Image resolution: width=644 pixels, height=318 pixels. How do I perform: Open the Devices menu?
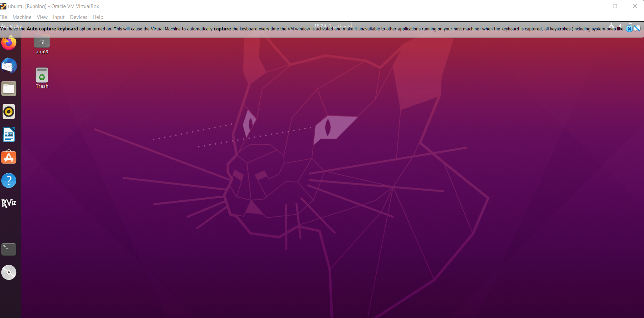click(x=78, y=17)
